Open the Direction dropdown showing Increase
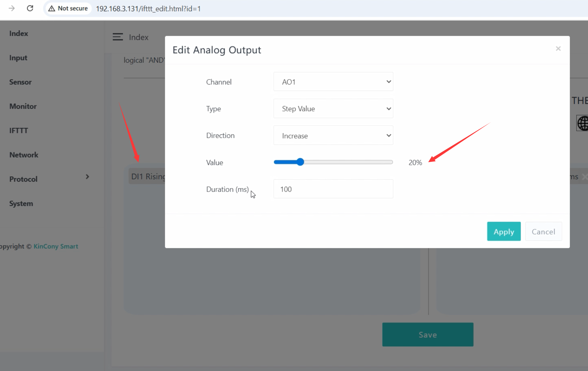The height and width of the screenshot is (371, 588). (333, 136)
